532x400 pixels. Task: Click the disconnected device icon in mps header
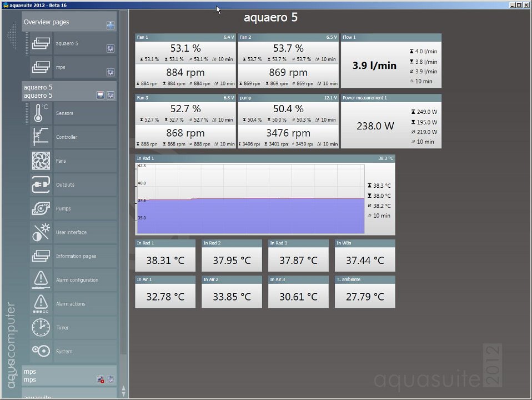100,379
